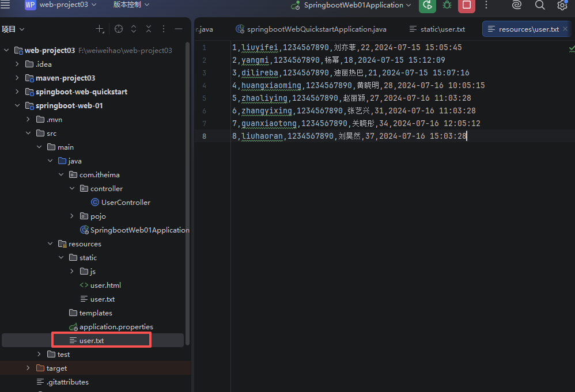
Task: Click the add new file plus icon
Action: click(100, 29)
